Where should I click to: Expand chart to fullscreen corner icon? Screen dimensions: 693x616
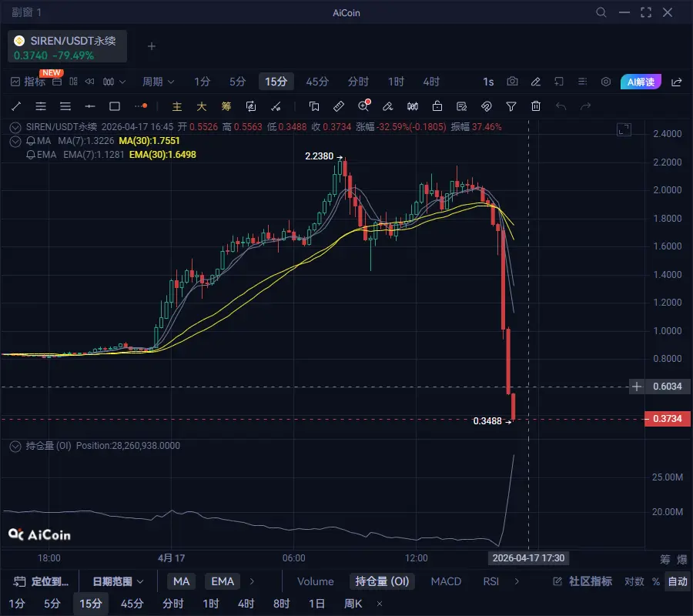click(x=624, y=130)
